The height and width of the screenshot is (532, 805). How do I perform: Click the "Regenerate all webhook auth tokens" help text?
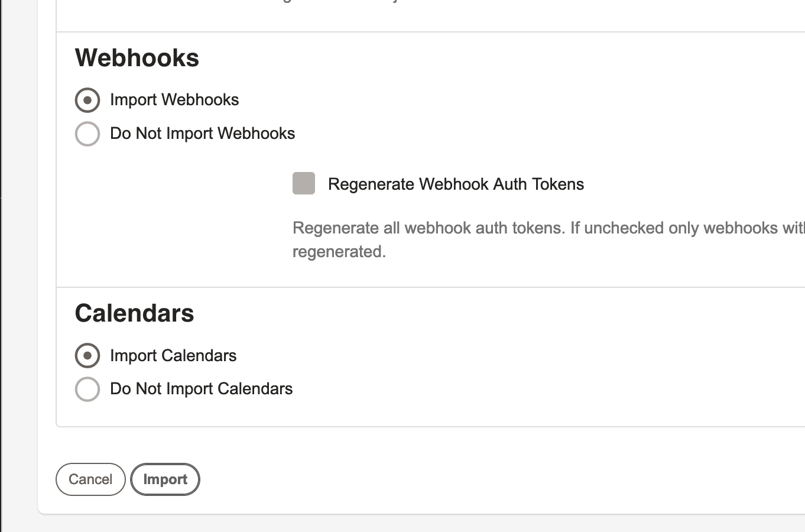point(429,228)
